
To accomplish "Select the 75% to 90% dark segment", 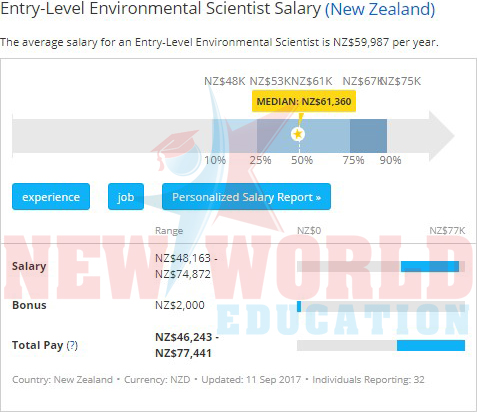I will tap(368, 136).
